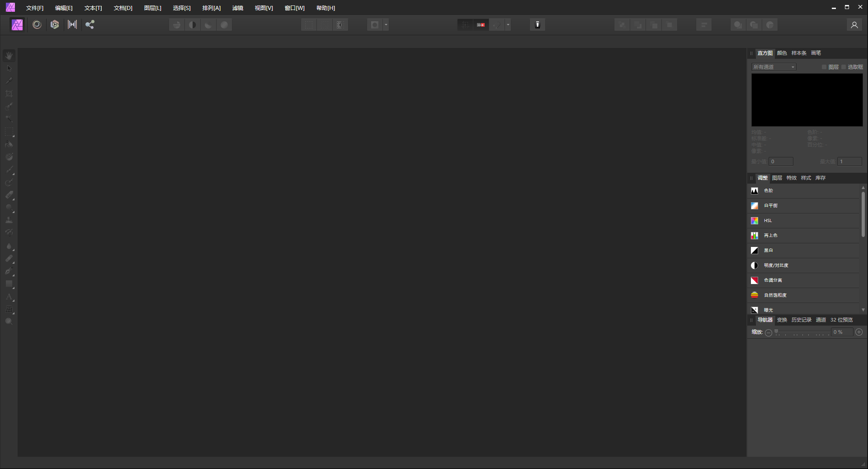Apply Auto Contrast half-circle icon
Viewport: 868px width, 469px height.
pyautogui.click(x=193, y=25)
